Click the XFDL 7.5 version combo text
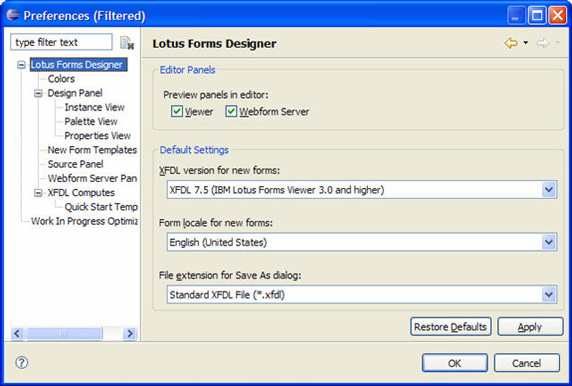Viewport: 572px width, 386px height. (277, 190)
